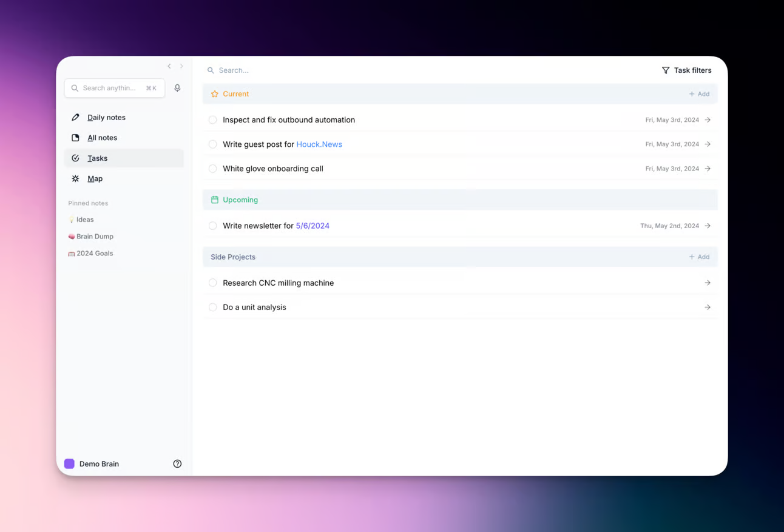
Task: Click the purple Demo Brain workspace swatch
Action: [x=69, y=463]
